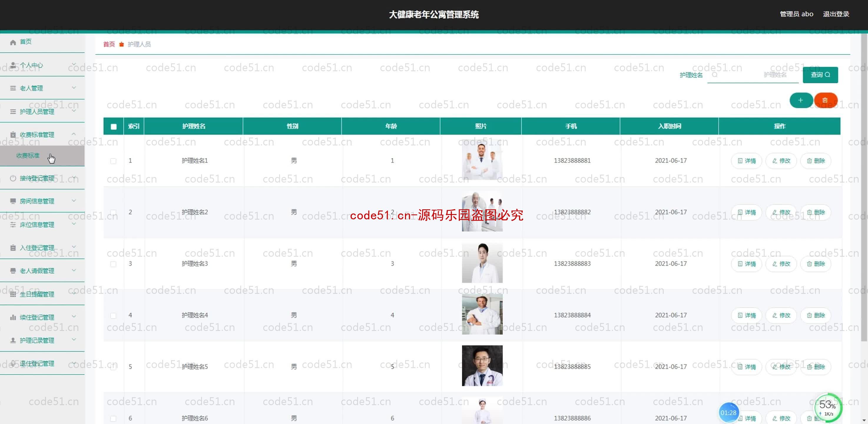Click the 管理员 abo account label
868x424 pixels.
click(x=796, y=14)
